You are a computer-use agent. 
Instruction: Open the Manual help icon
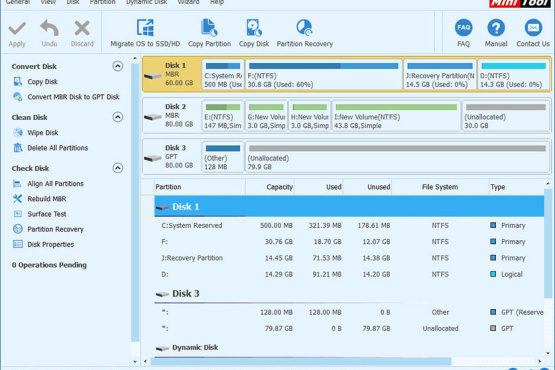tap(496, 28)
